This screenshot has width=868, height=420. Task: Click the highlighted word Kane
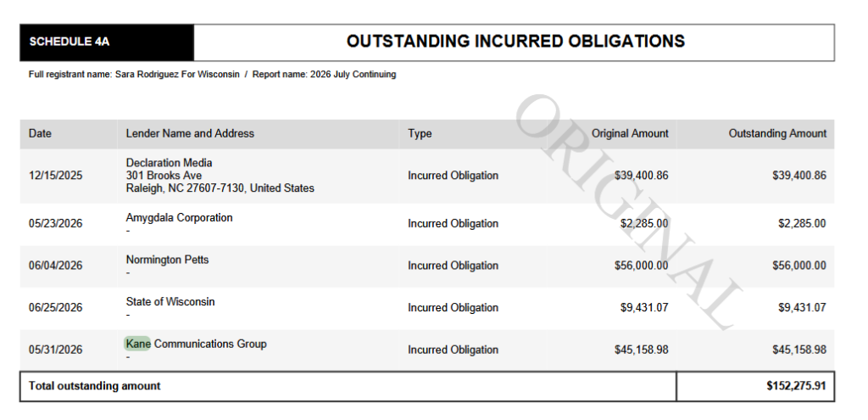[x=138, y=344]
